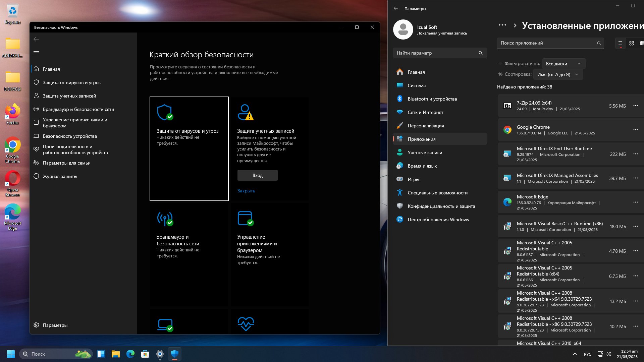The image size is (644, 362).
Task: Open the БОНУСЫ folder on desktop
Action: pyautogui.click(x=12, y=81)
